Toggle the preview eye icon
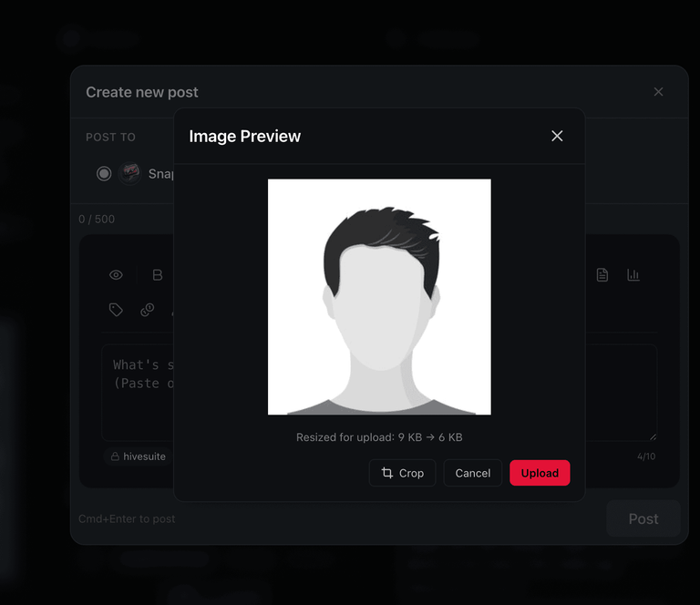Screen dimensions: 700x605 116,275
